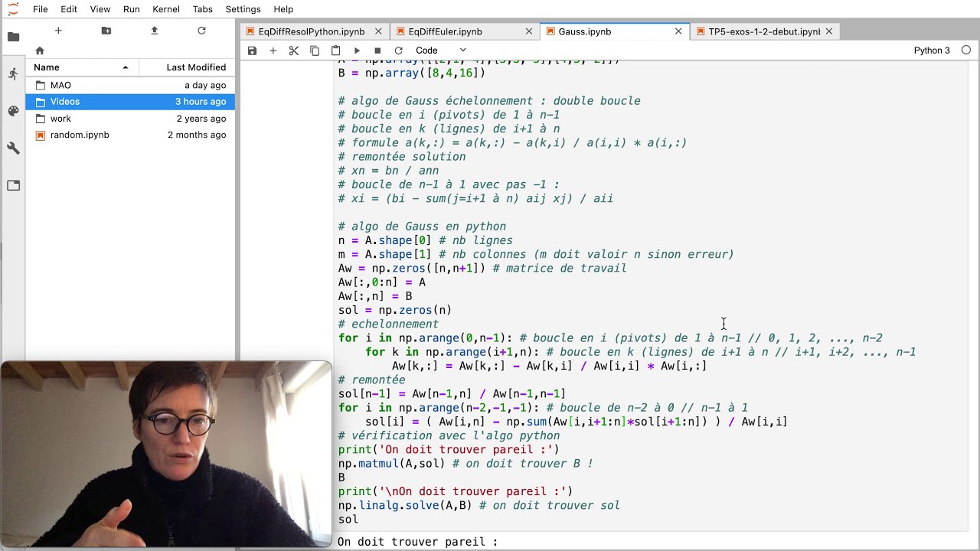Click the JupyterLab logo
Screen dimensions: 980x551
pos(13,9)
